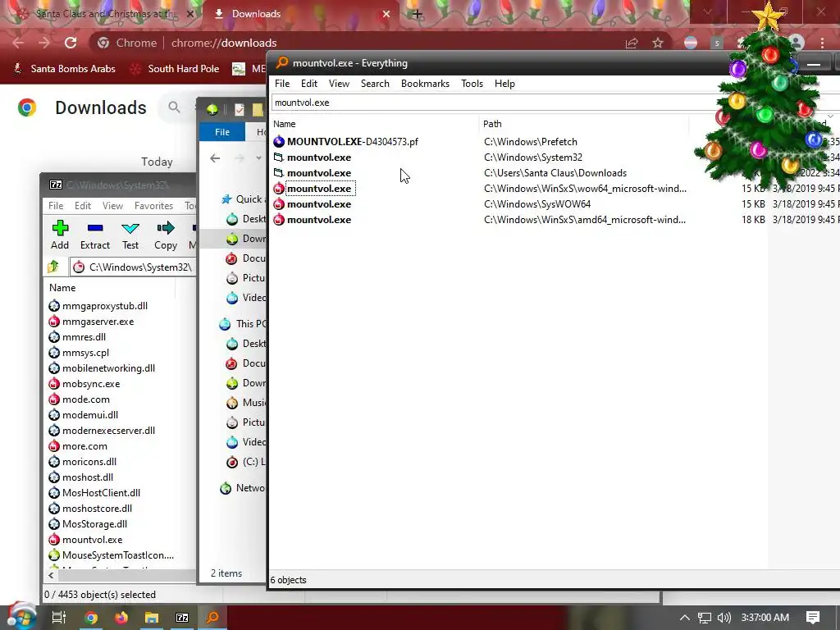The width and height of the screenshot is (840, 630).
Task: Click Santa Bombs Arabs bookmark
Action: pyautogui.click(x=65, y=69)
